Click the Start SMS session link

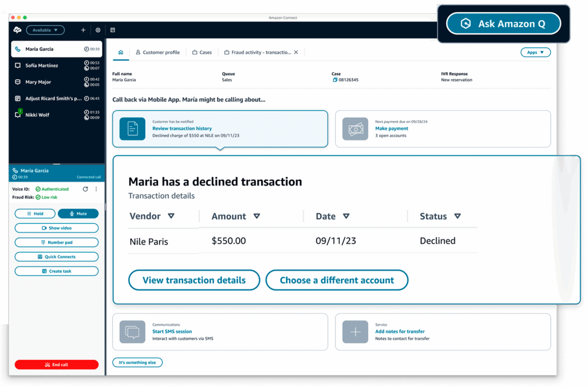click(172, 331)
